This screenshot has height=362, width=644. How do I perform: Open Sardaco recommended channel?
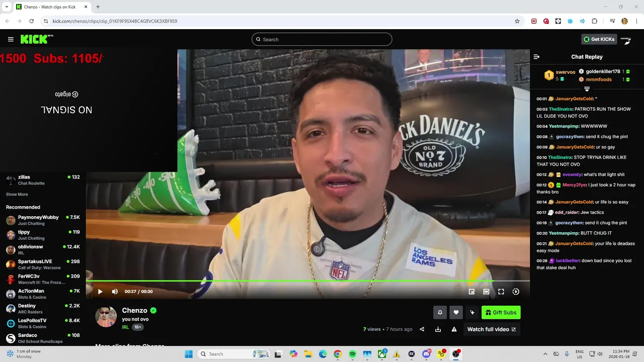(43, 338)
